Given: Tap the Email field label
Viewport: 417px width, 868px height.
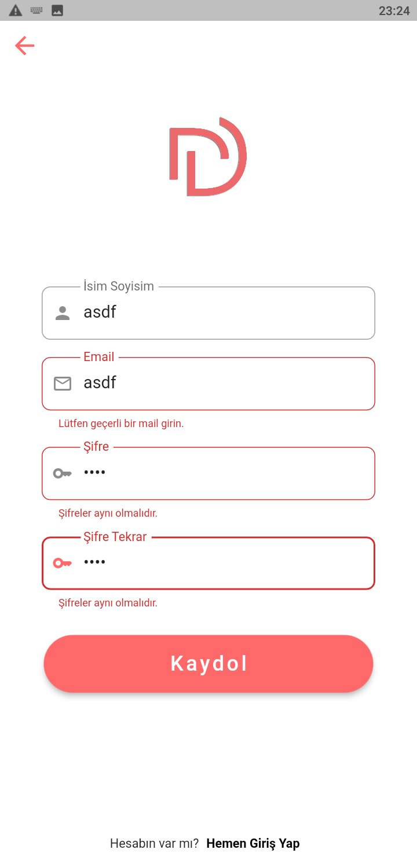Looking at the screenshot, I should tap(98, 356).
